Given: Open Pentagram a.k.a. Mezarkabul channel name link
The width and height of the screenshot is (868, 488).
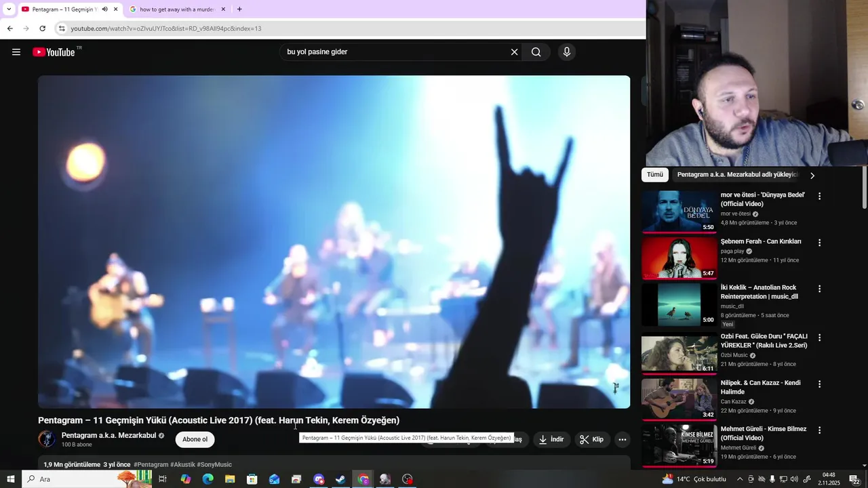Looking at the screenshot, I should pos(108,436).
